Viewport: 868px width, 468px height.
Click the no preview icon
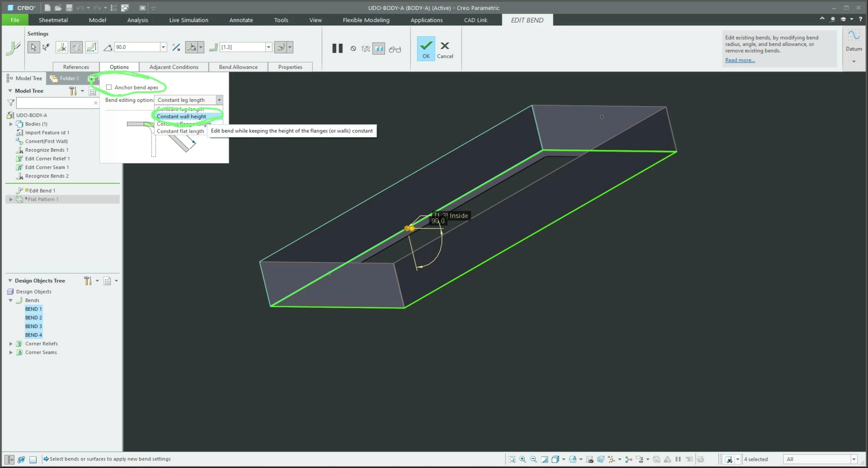pos(353,48)
